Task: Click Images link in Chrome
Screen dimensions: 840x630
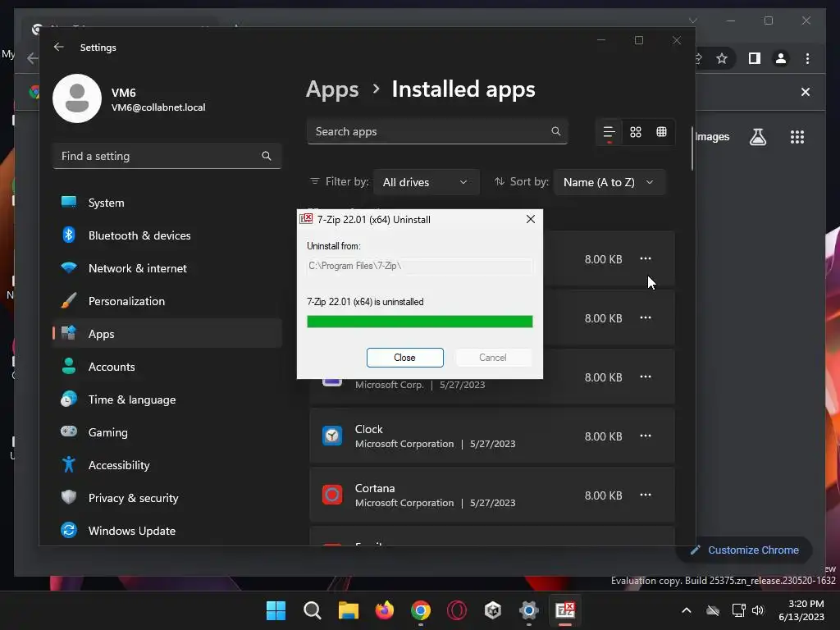Action: [x=712, y=137]
